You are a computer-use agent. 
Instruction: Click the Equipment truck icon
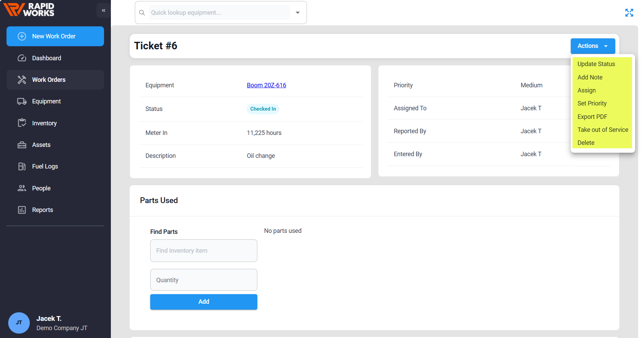pyautogui.click(x=22, y=101)
